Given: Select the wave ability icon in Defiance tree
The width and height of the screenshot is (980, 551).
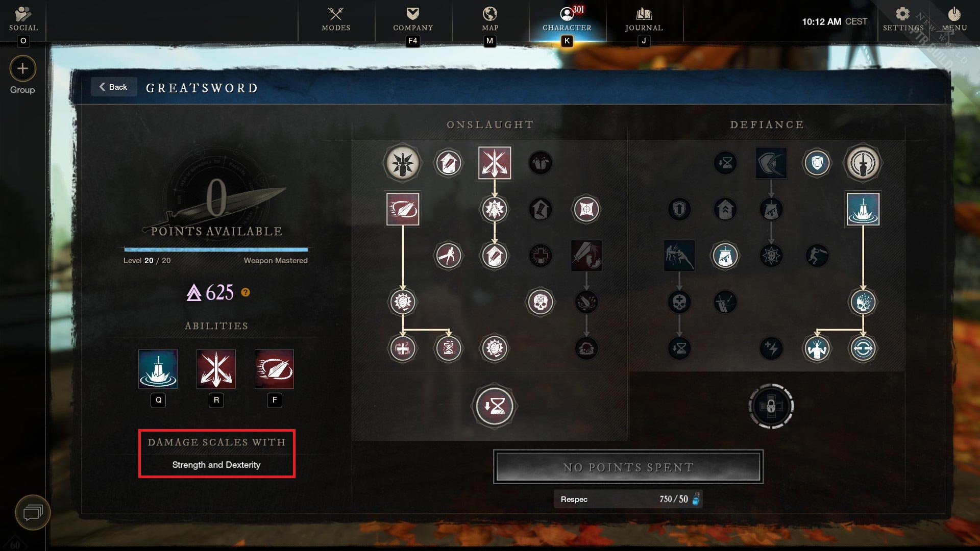Looking at the screenshot, I should click(862, 210).
